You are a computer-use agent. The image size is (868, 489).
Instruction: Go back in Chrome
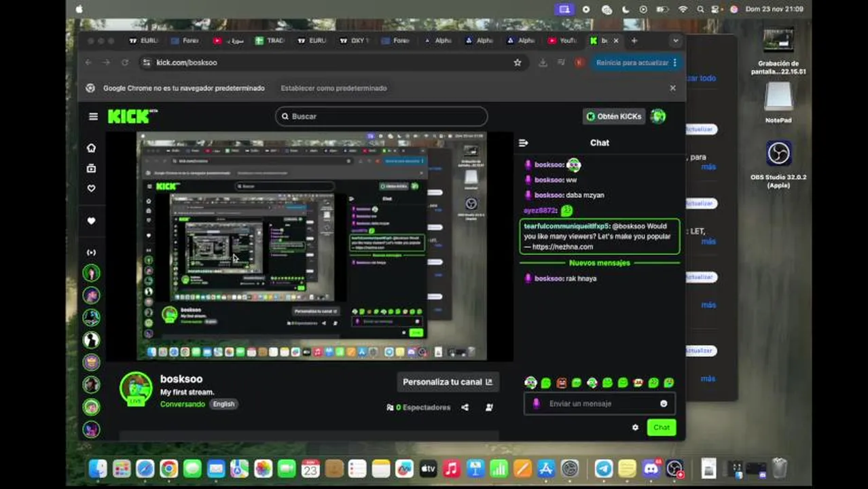[88, 62]
